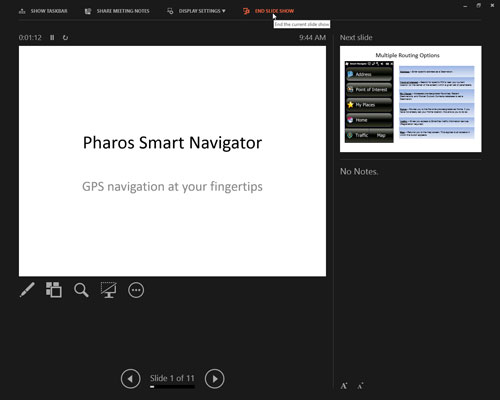
Task: Expand the Display Settings dropdown
Action: (196, 11)
